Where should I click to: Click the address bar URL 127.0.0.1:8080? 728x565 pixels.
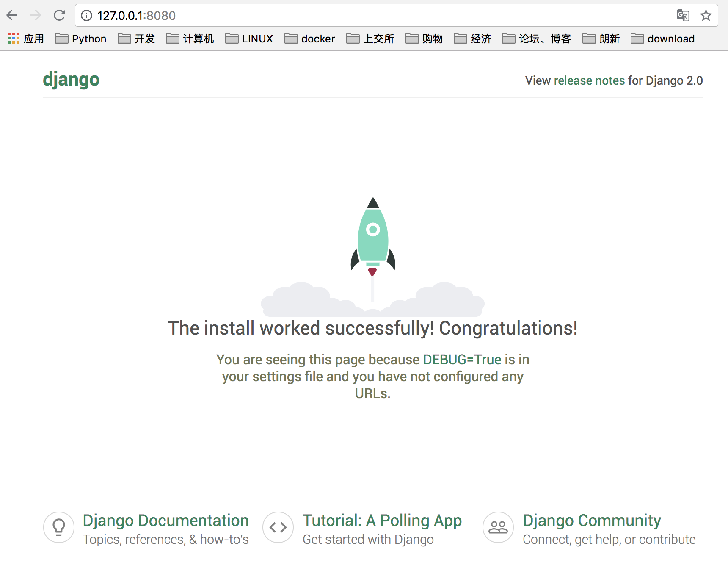[x=136, y=16]
